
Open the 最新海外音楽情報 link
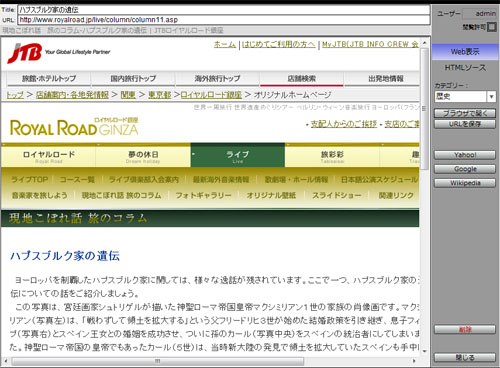click(221, 180)
